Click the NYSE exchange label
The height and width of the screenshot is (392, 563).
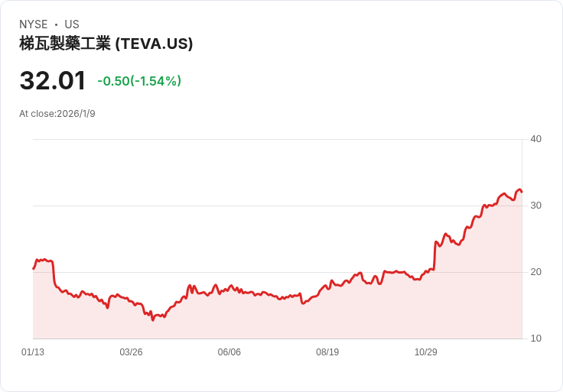click(x=34, y=24)
